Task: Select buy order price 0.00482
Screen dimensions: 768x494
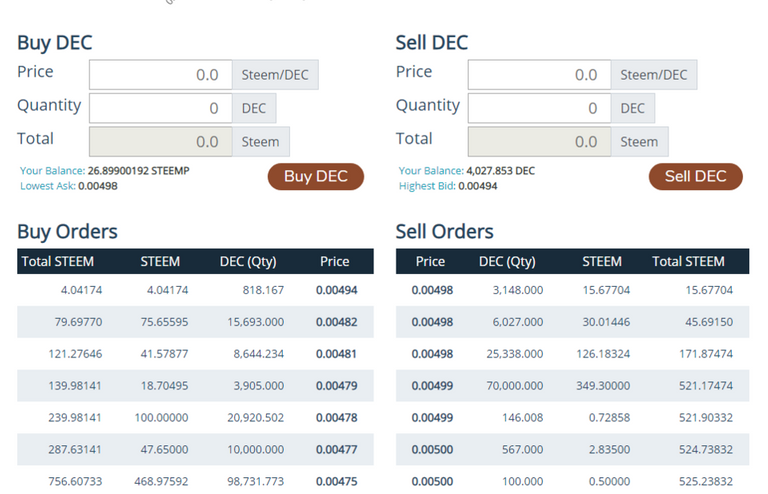Action: 336,322
